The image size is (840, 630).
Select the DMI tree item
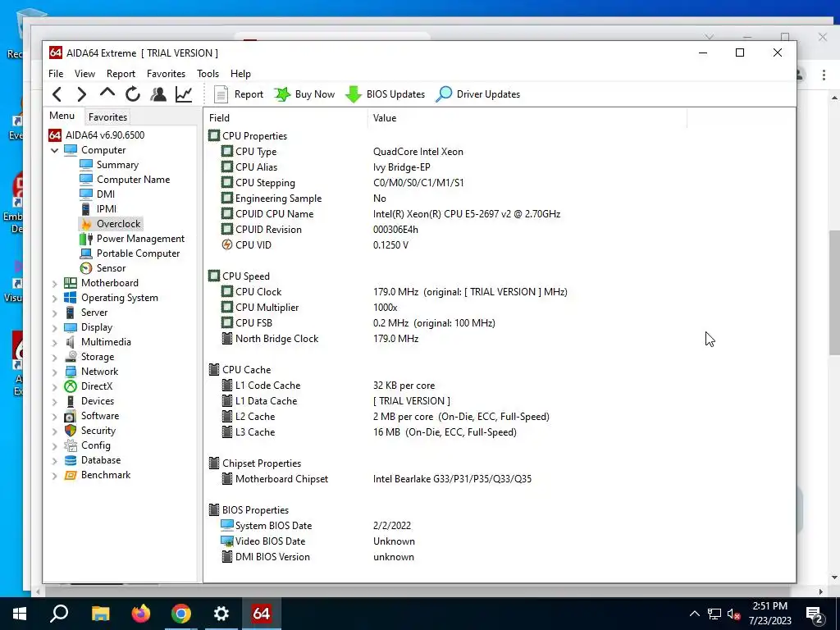97,194
